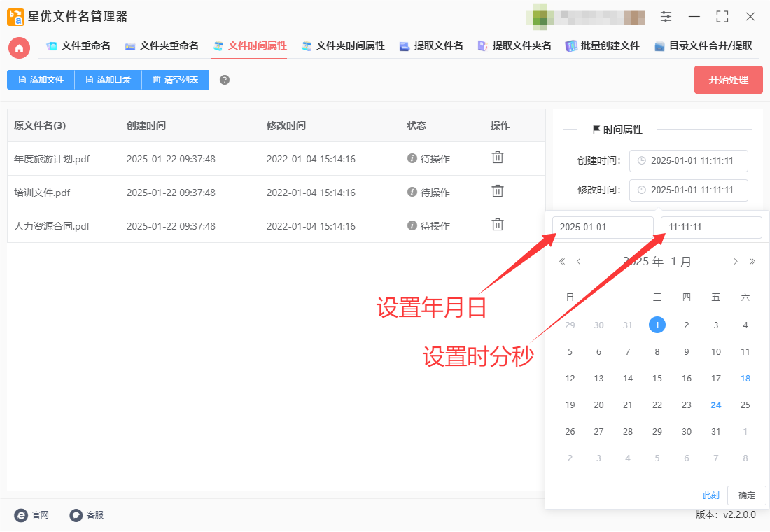This screenshot has height=532, width=770.
Task: Pick day 15 in the calendar
Action: [657, 378]
